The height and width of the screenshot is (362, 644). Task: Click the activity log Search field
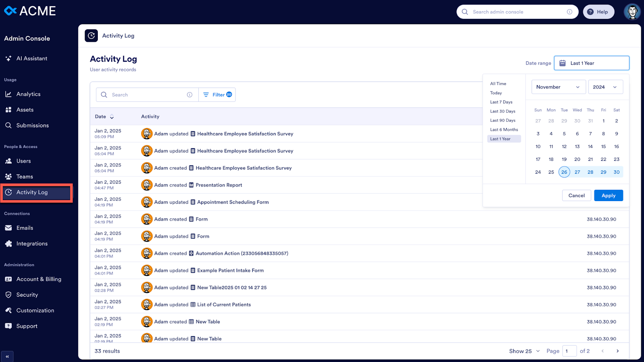tap(147, 95)
